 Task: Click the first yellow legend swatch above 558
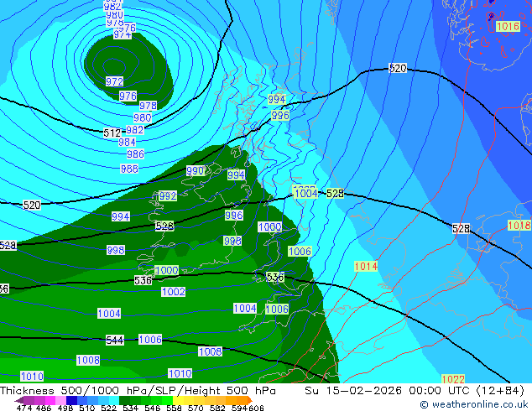tap(178, 400)
